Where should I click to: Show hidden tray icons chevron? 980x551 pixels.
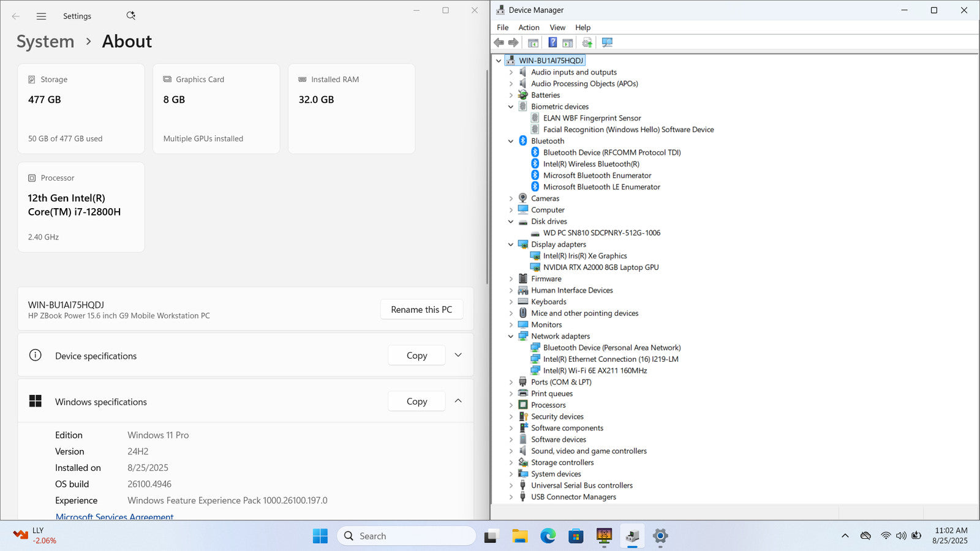tap(845, 536)
